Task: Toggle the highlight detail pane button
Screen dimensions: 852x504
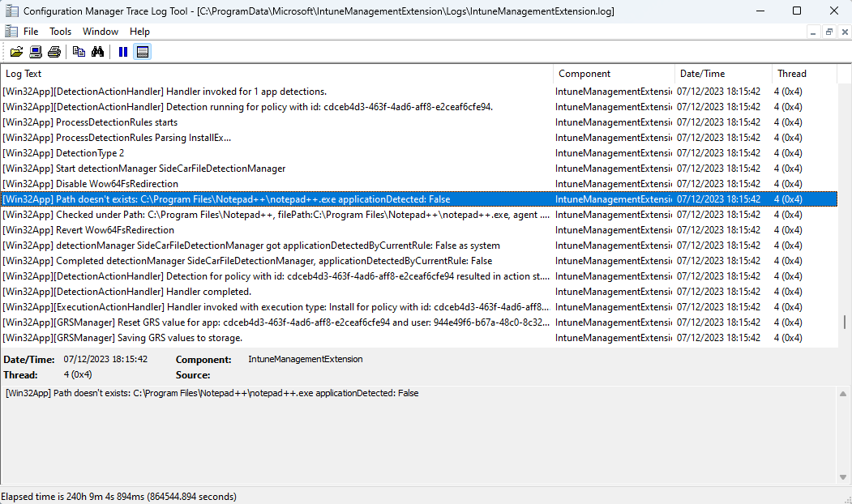Action: pyautogui.click(x=143, y=51)
